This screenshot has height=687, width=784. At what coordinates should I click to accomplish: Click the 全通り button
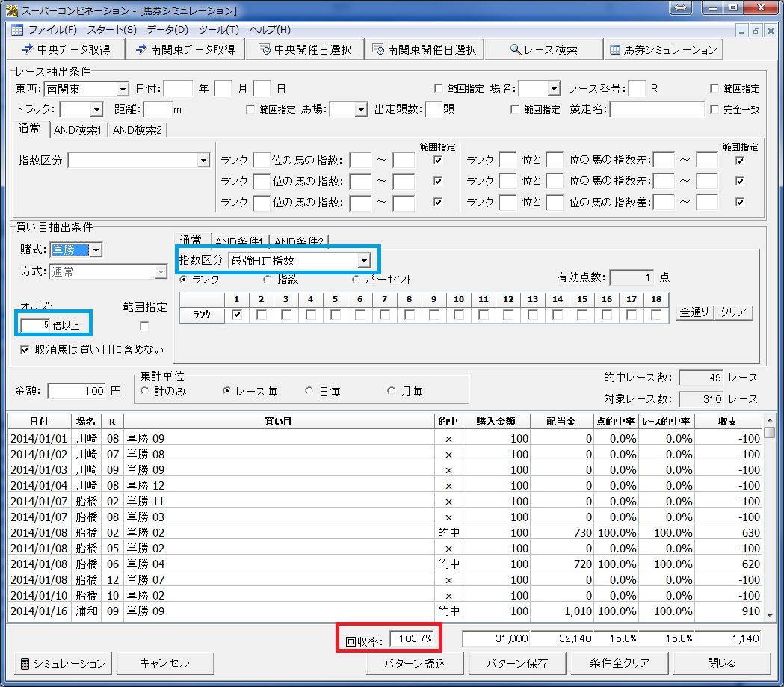point(694,312)
